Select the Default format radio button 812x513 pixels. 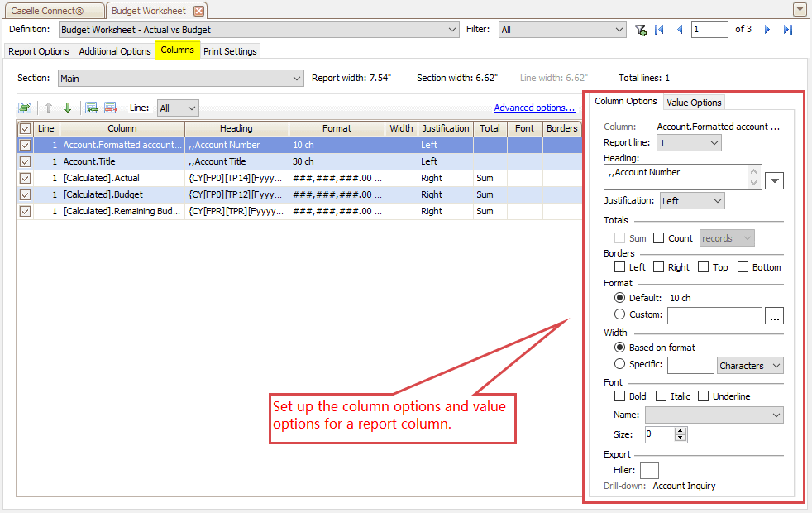tap(619, 298)
